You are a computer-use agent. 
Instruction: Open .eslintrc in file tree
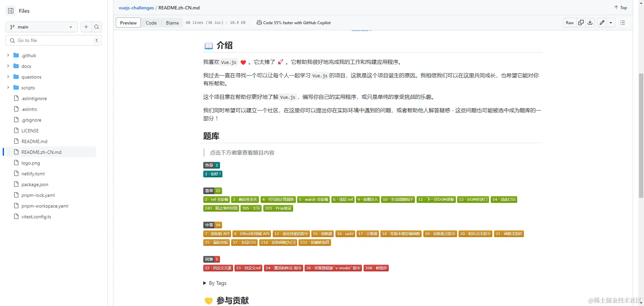[x=29, y=109]
